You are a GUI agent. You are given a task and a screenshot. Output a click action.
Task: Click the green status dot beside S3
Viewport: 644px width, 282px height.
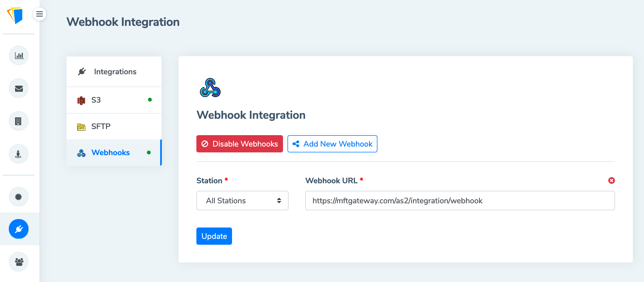click(x=150, y=100)
